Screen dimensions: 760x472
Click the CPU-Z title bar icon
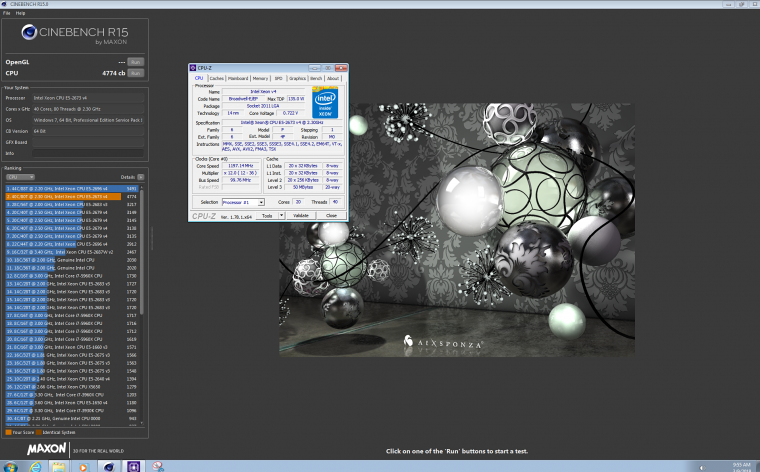pos(193,68)
